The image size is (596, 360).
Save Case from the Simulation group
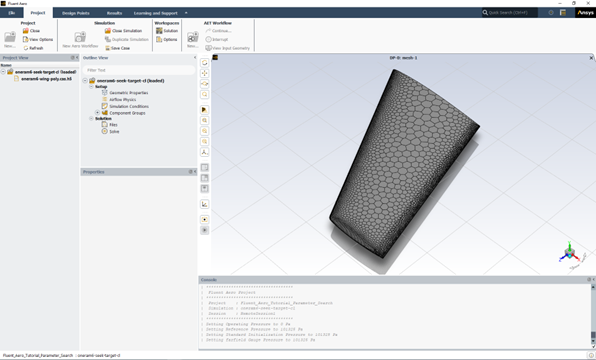pos(117,48)
